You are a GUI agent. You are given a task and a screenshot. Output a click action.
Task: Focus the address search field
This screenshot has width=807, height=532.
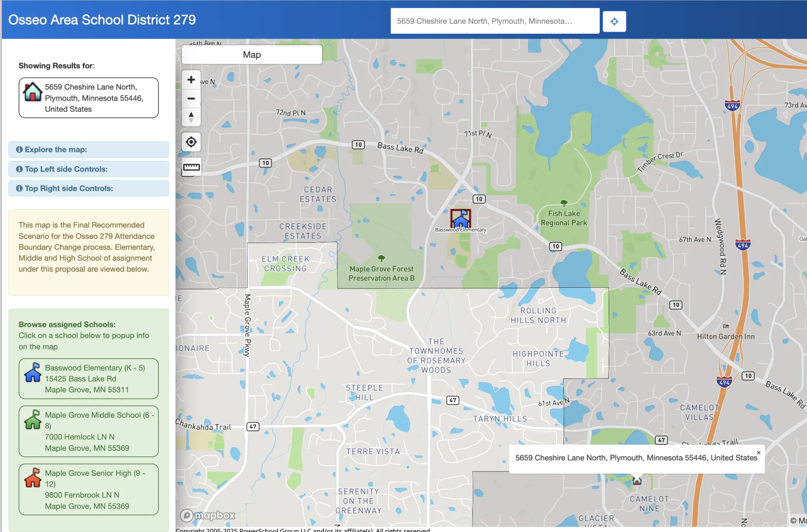point(495,21)
